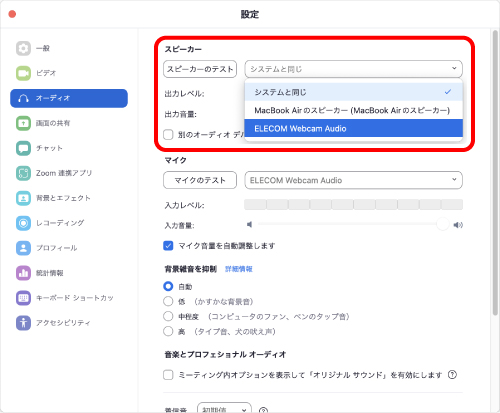
Task: Choose ELECOM Webcam Audio speaker option
Action: [353, 128]
